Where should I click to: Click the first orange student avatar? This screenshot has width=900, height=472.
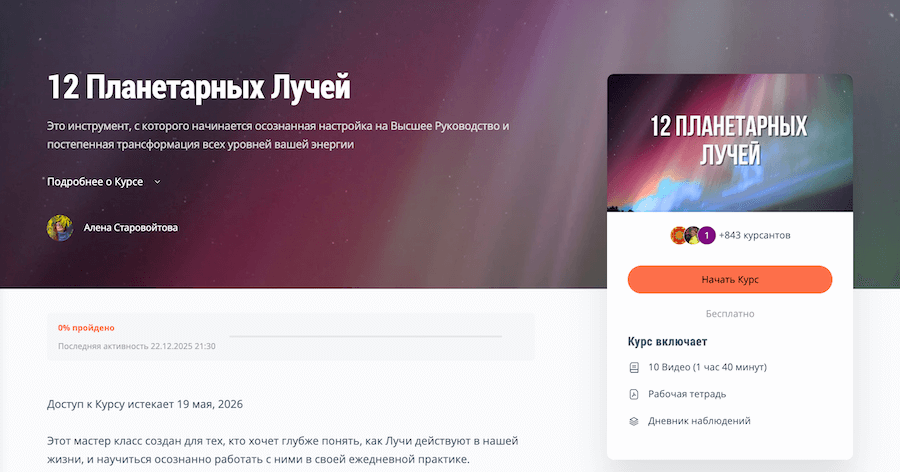point(679,235)
